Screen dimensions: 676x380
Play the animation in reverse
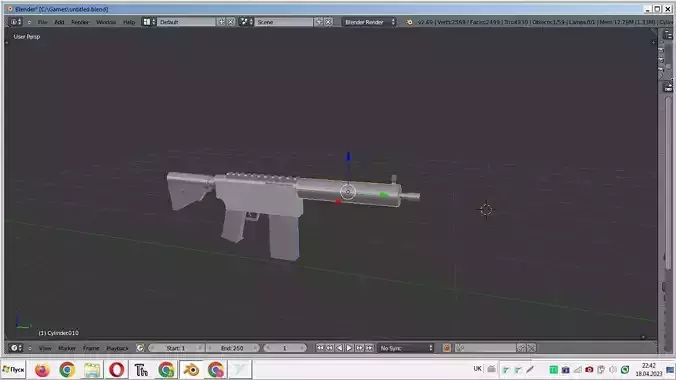[x=339, y=348]
